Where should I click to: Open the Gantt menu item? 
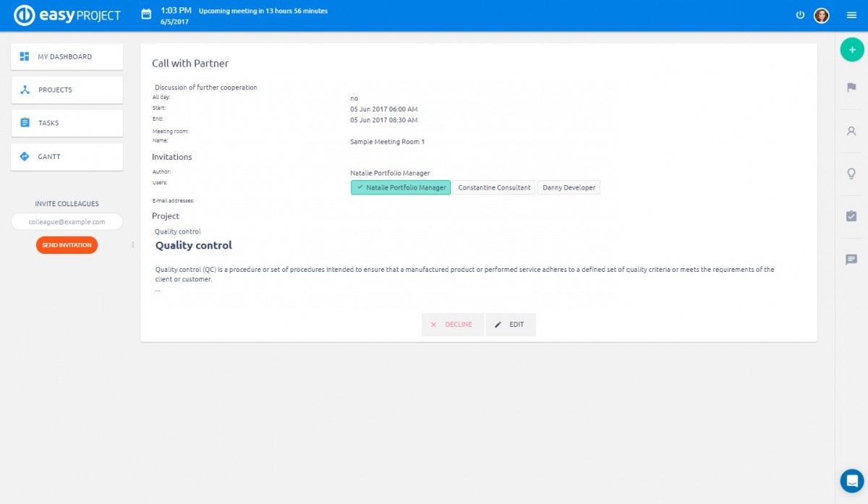click(67, 157)
